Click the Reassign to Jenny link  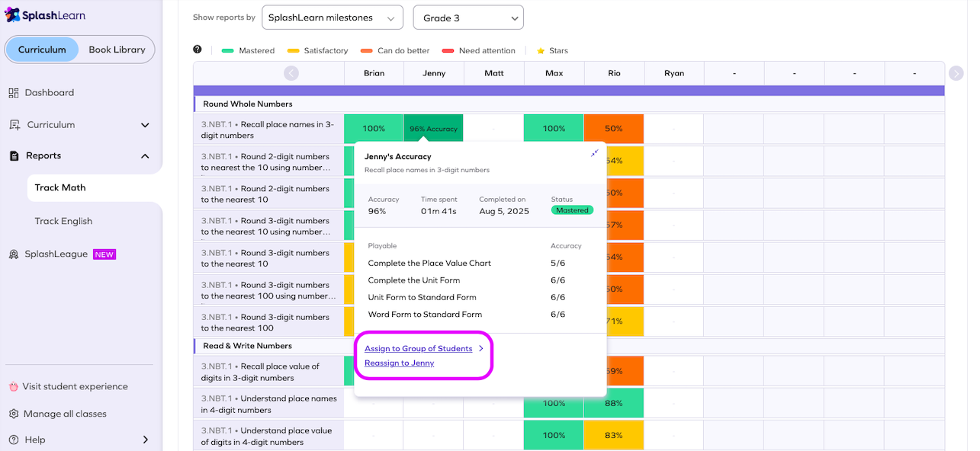coord(400,363)
